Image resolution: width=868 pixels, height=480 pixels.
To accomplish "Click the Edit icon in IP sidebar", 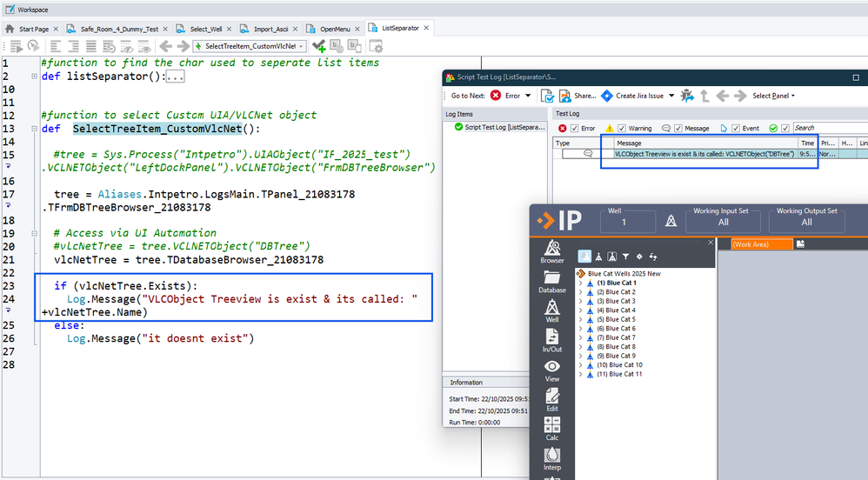I will [x=551, y=399].
